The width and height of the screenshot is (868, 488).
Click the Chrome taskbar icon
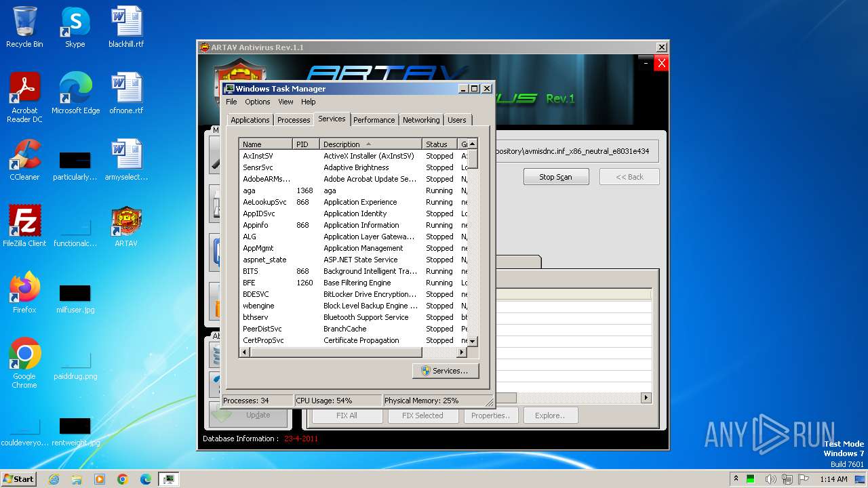pyautogui.click(x=123, y=479)
